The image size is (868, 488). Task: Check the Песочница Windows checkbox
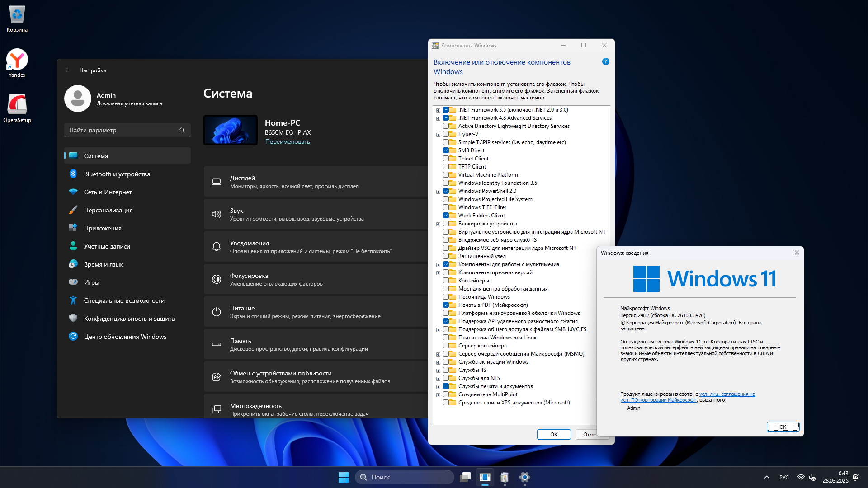[446, 297]
